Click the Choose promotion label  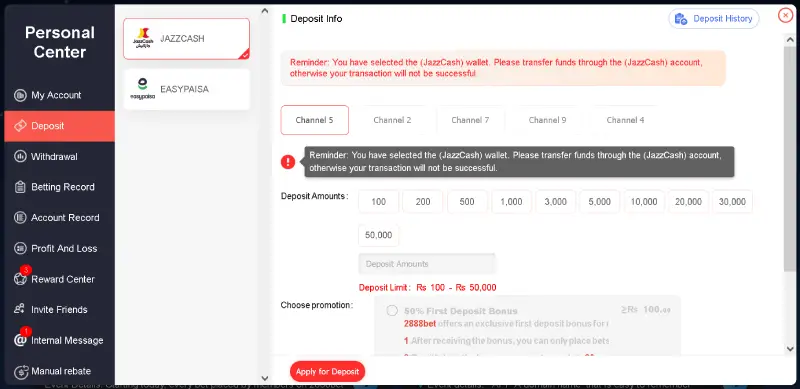tap(316, 305)
